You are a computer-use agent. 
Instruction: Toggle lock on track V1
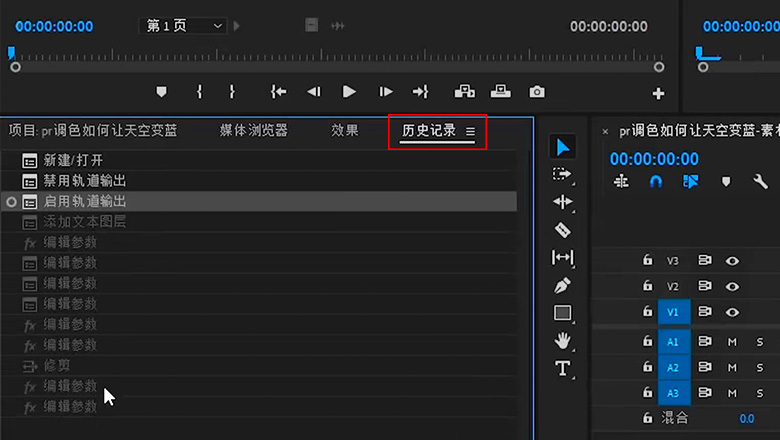(x=647, y=311)
